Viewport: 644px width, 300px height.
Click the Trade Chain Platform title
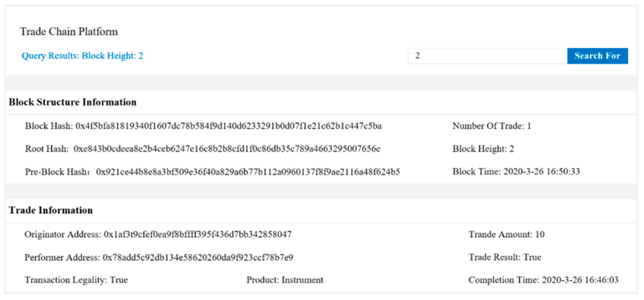(69, 32)
